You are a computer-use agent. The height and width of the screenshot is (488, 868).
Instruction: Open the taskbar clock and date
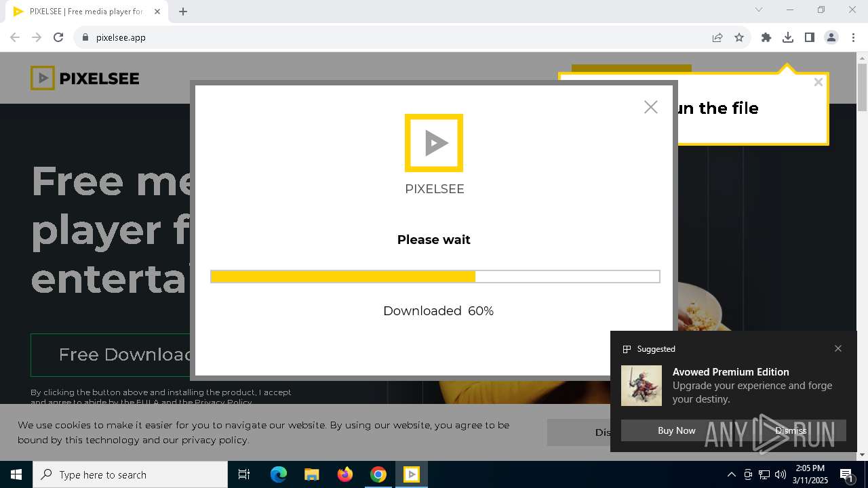(x=810, y=474)
